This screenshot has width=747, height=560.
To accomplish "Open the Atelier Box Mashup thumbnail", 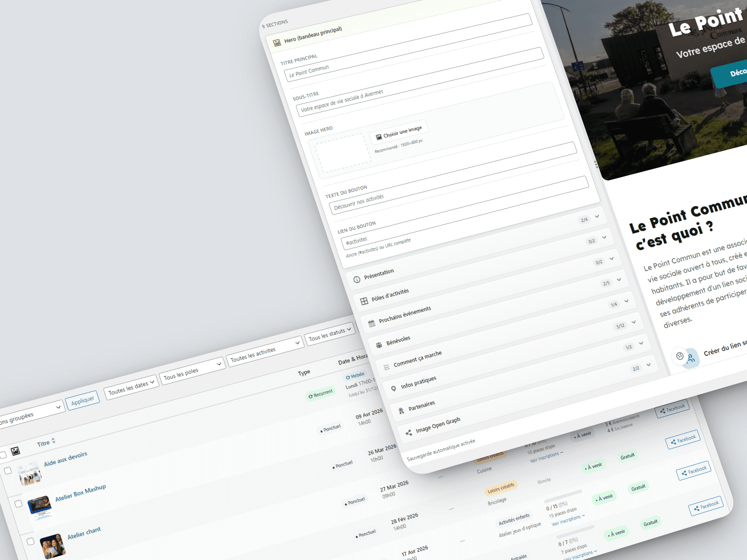I will 39,507.
